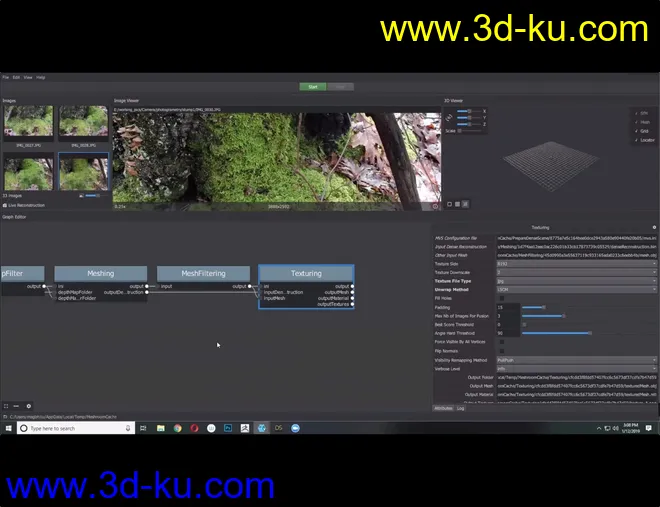Click the outputDenseReconstruction pin on Meshing node

tap(147, 292)
